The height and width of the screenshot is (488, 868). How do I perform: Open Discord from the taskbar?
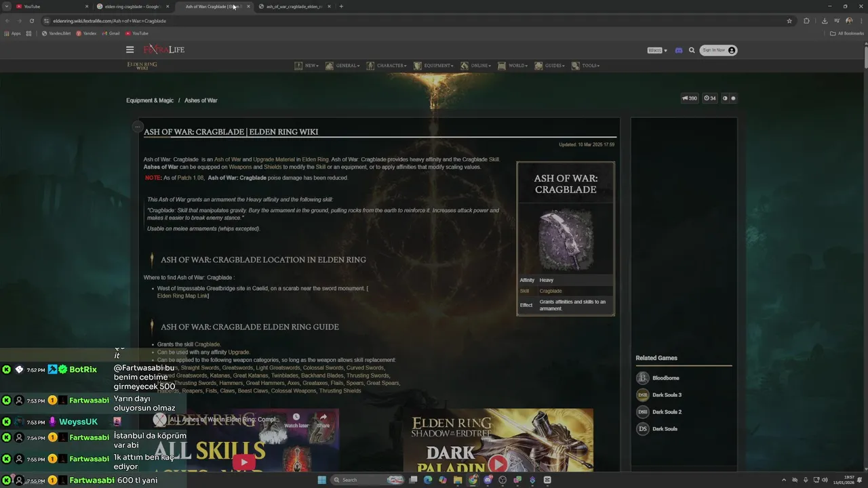488,480
